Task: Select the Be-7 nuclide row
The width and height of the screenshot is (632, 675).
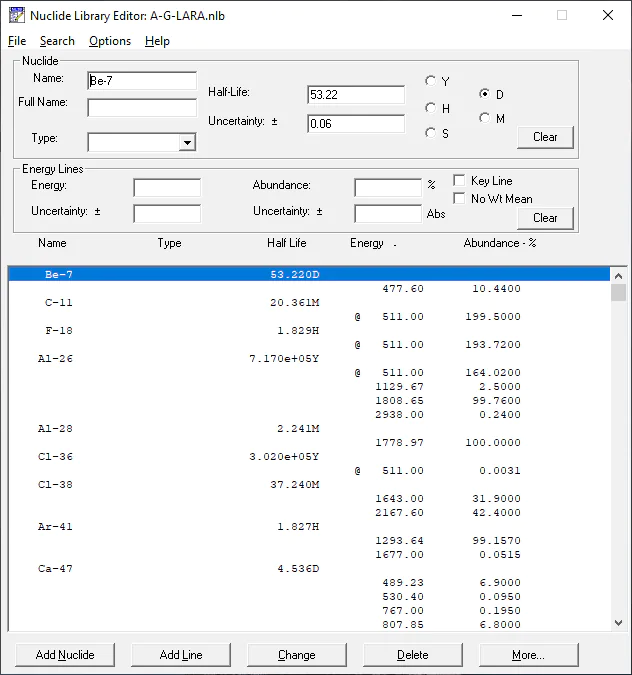Action: (x=309, y=274)
